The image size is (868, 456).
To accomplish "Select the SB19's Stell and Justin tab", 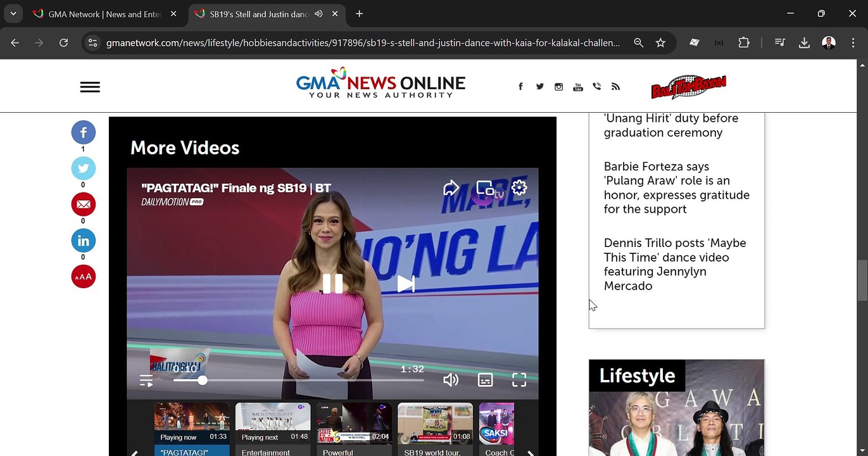I will tap(260, 14).
